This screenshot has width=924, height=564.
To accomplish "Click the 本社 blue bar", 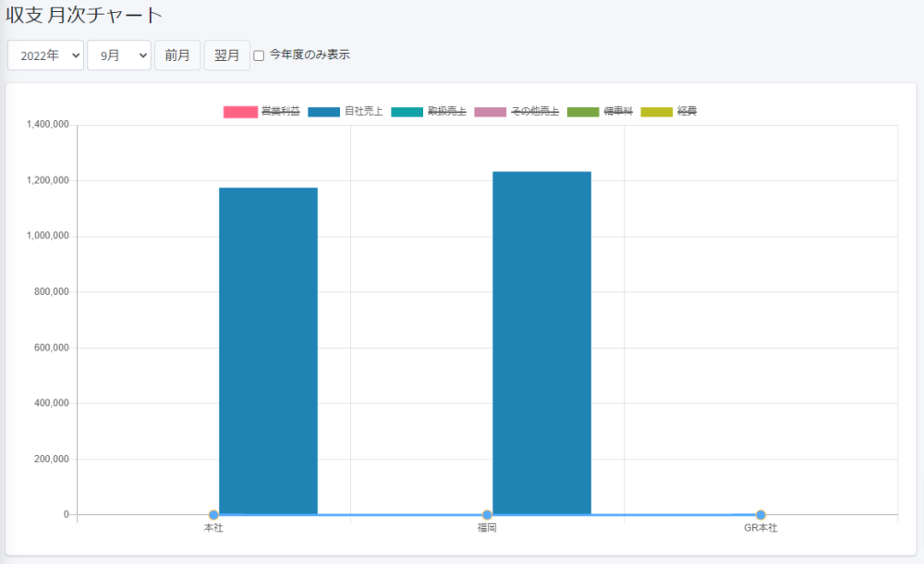I will (x=268, y=351).
